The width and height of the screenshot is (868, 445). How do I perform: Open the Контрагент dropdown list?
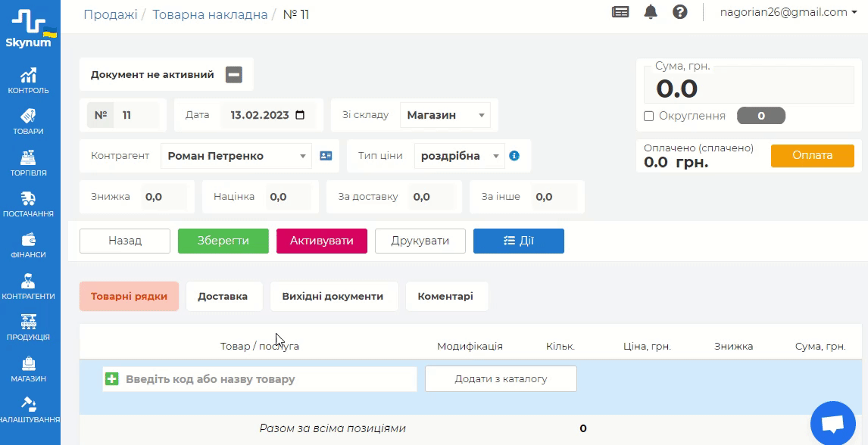303,156
